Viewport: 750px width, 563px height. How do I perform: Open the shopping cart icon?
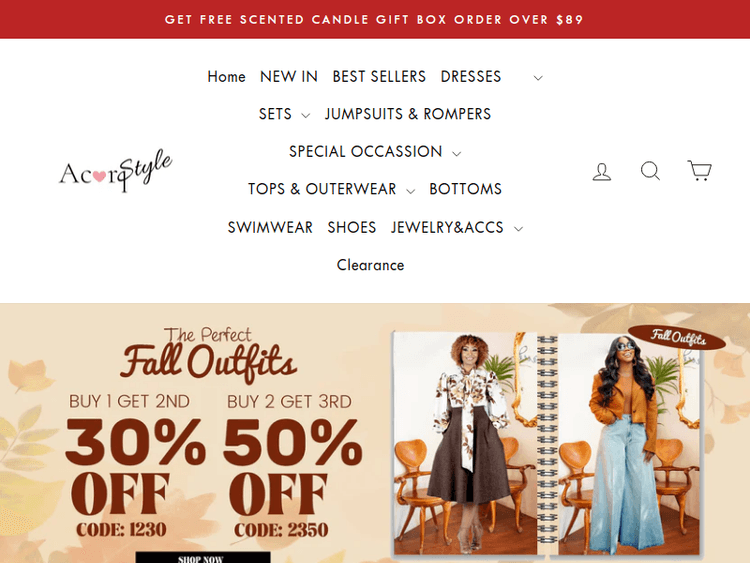[700, 170]
